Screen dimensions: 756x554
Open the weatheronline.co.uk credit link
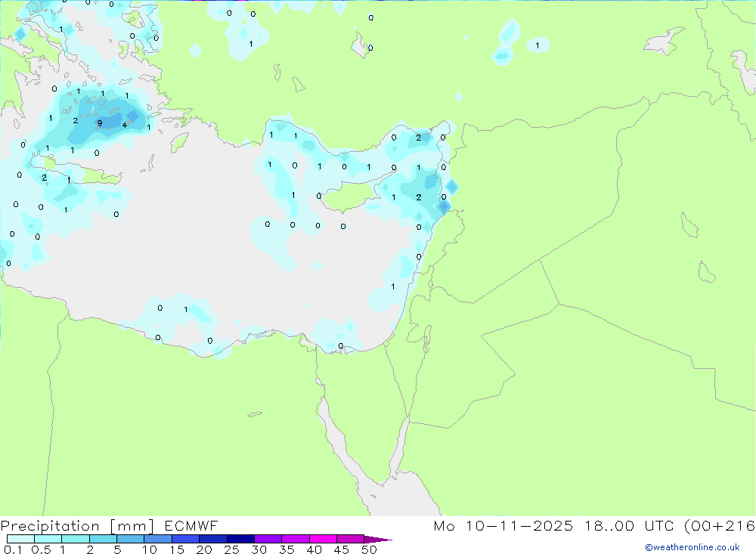point(692,547)
